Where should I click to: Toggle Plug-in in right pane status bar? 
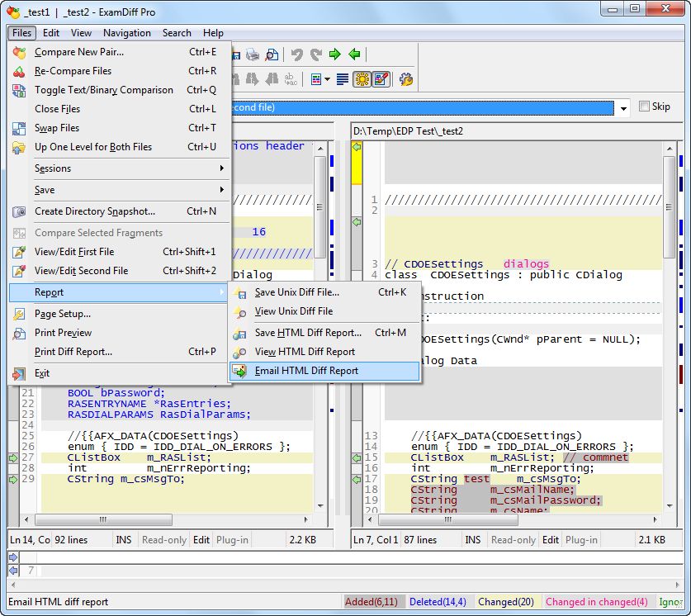[581, 540]
